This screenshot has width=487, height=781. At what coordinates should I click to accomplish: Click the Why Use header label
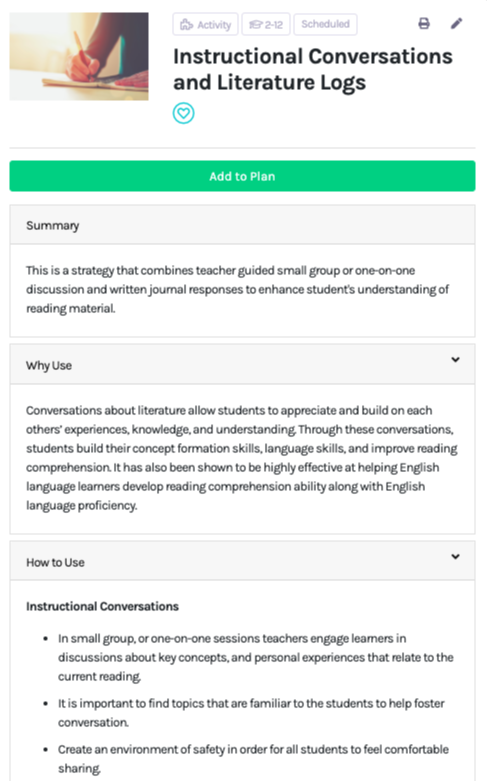(x=49, y=366)
